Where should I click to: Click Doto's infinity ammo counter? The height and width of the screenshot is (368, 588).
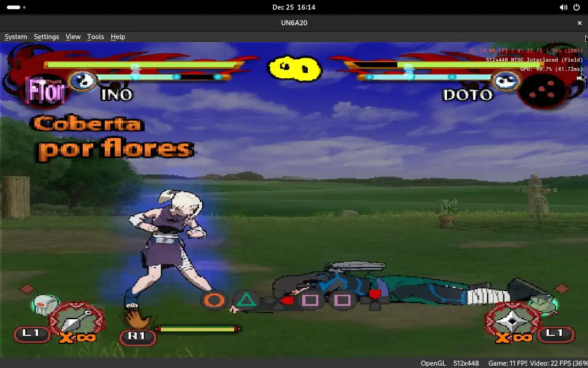(x=514, y=338)
